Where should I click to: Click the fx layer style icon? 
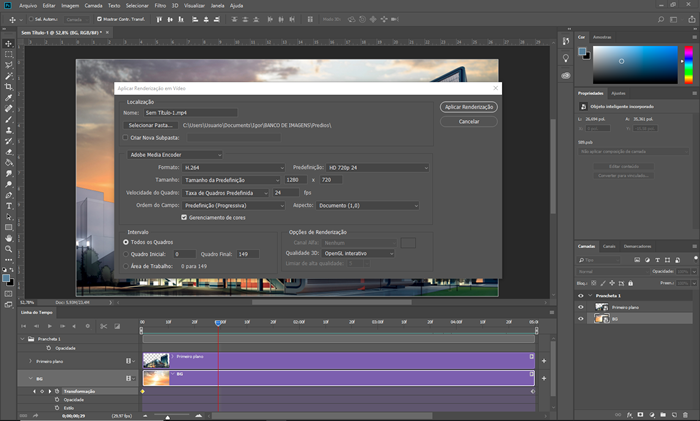629,415
